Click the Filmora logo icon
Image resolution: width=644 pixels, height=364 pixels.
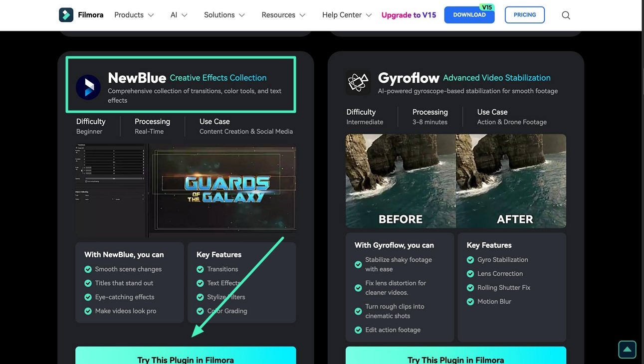[x=66, y=14]
